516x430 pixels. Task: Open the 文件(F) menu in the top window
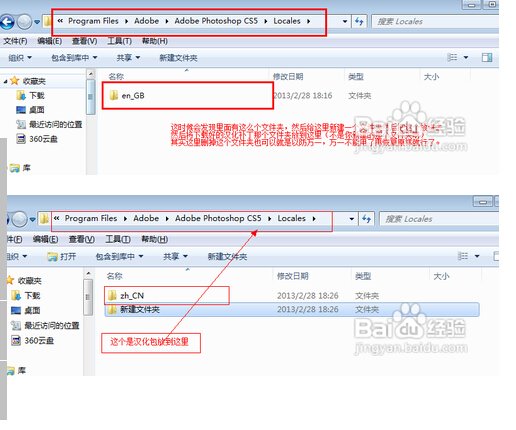(x=15, y=41)
